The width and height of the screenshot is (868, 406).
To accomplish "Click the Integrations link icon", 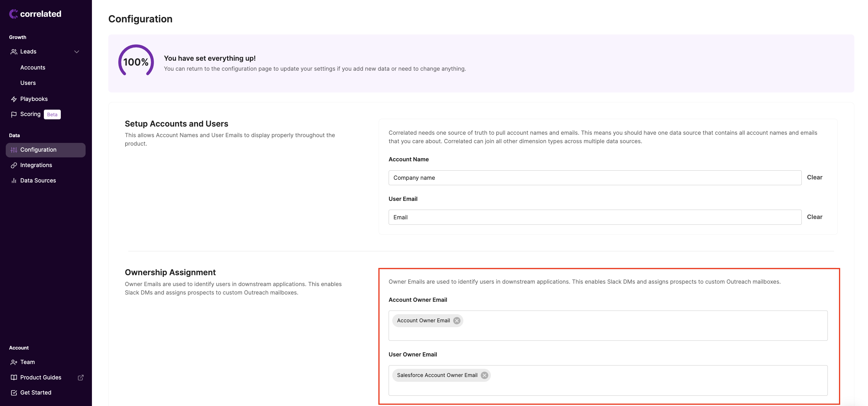I will pos(14,165).
